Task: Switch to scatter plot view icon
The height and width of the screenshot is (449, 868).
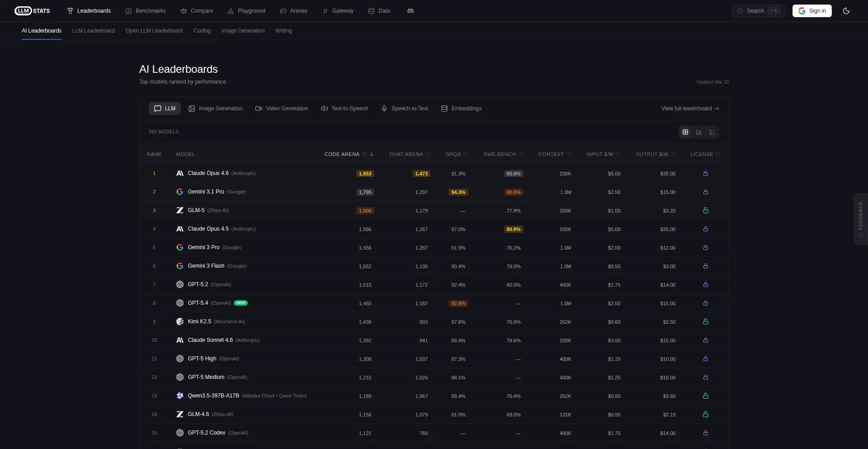Action: pyautogui.click(x=712, y=132)
